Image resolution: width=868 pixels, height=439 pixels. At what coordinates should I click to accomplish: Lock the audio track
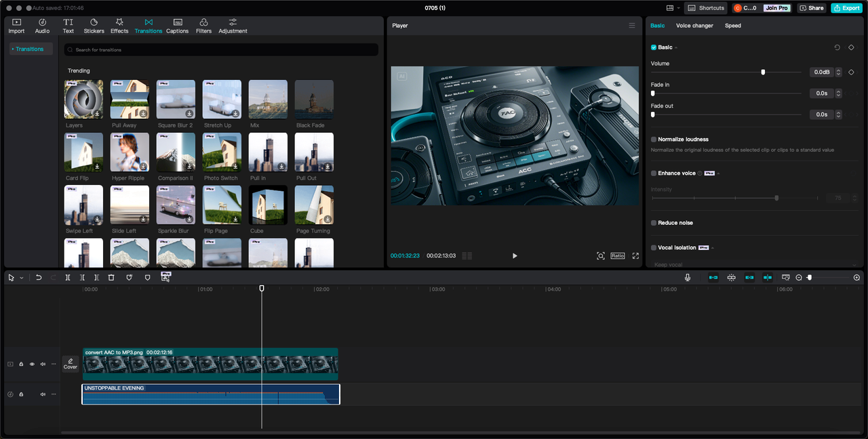click(21, 394)
